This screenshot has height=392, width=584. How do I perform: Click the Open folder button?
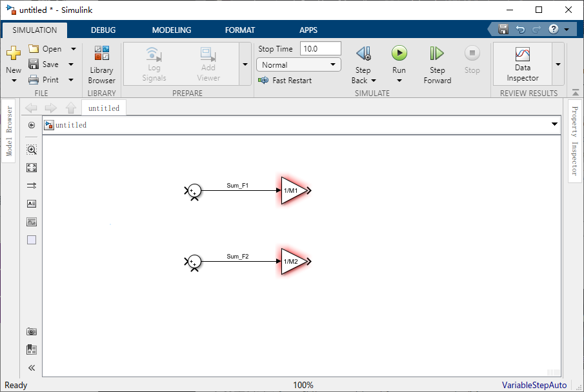(45, 49)
